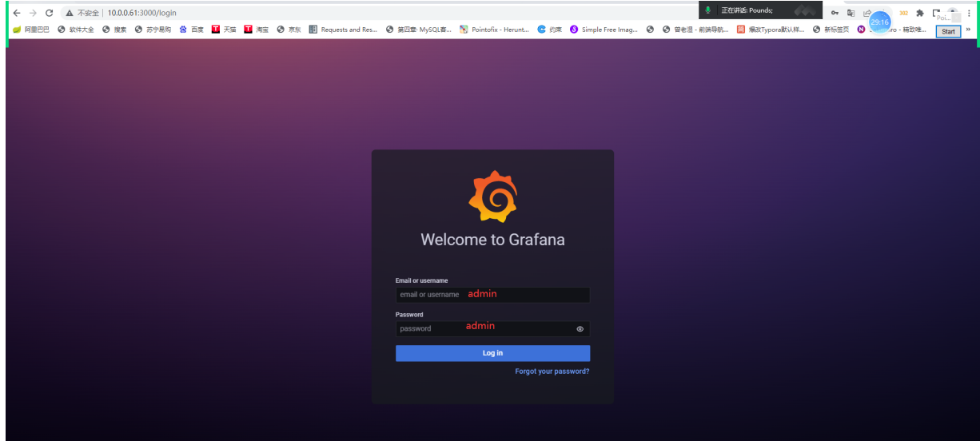Open the 阿里巴巴 bookmark

(x=31, y=30)
